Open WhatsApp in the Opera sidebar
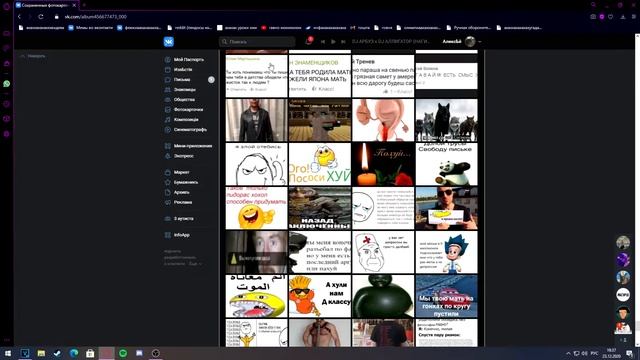The image size is (640, 360). point(7,84)
